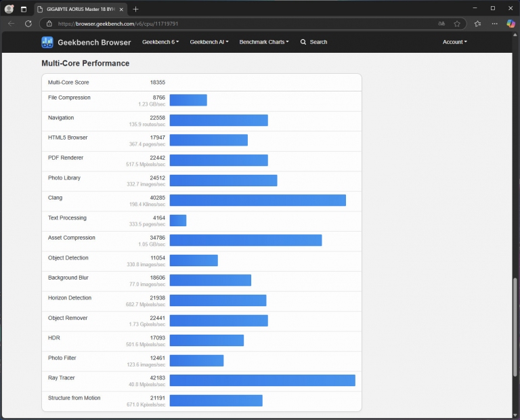Minimize the browser window
Image resolution: width=520 pixels, height=420 pixels.
tap(475, 8)
